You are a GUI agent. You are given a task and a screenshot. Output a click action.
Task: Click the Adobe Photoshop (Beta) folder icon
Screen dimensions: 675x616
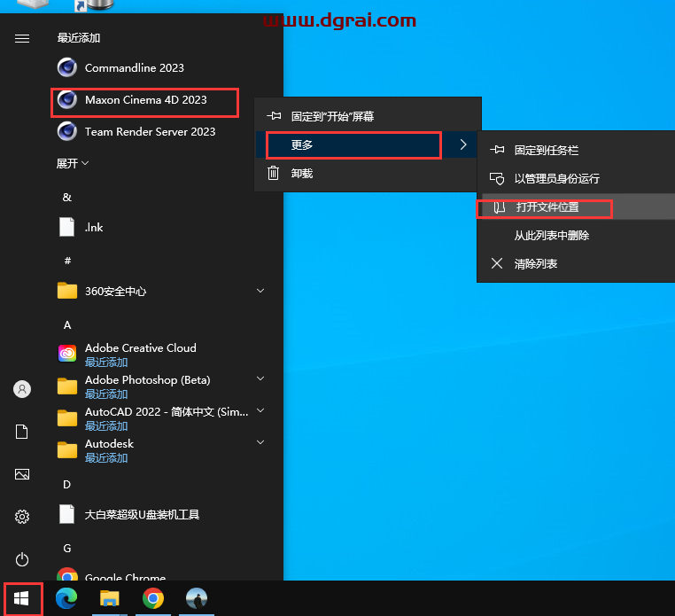point(67,386)
